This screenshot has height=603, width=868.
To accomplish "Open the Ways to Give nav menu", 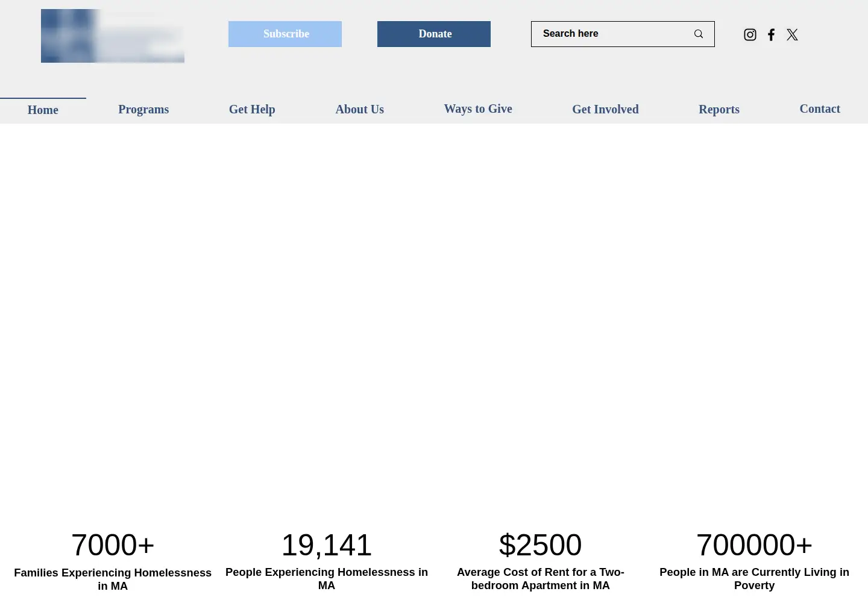I will coord(478,109).
